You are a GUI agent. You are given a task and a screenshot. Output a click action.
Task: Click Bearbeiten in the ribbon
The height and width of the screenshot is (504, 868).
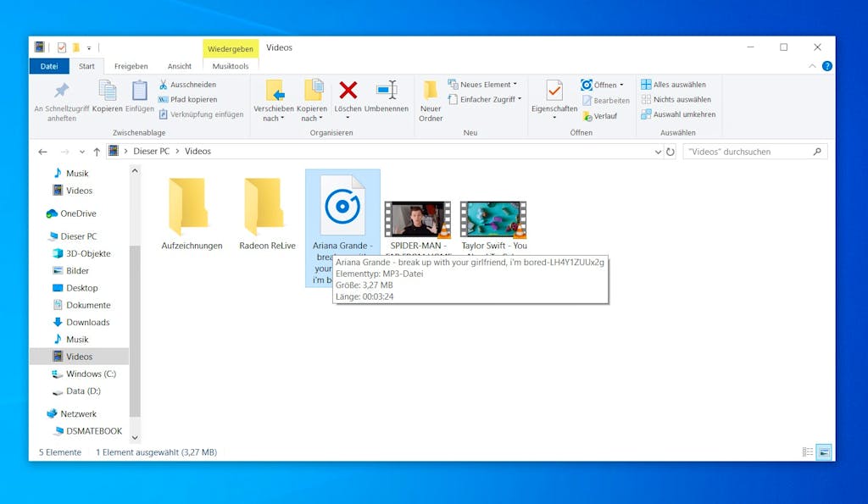coord(605,101)
